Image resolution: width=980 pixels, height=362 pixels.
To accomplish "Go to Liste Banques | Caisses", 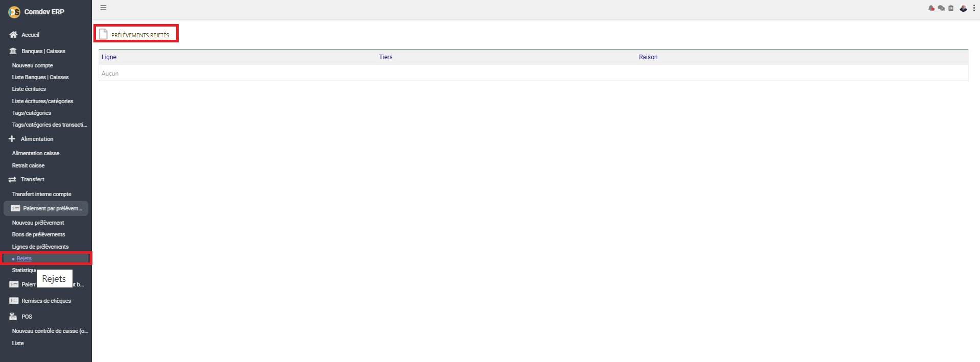I will [40, 77].
